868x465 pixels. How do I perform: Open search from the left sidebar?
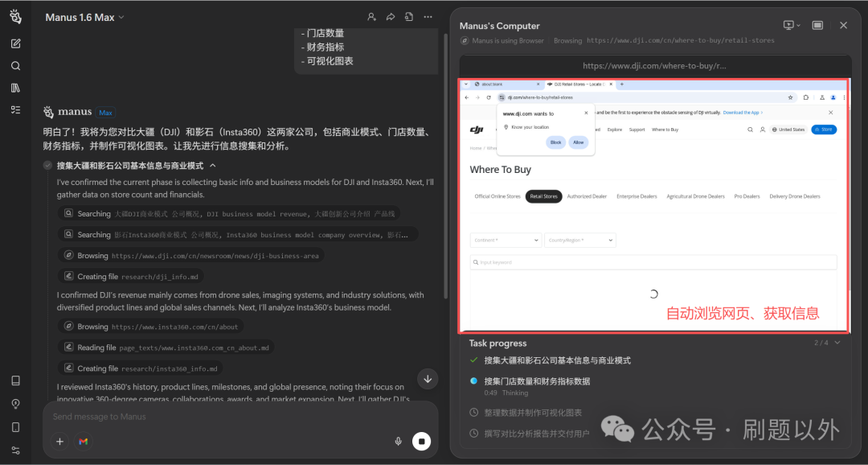click(x=15, y=65)
